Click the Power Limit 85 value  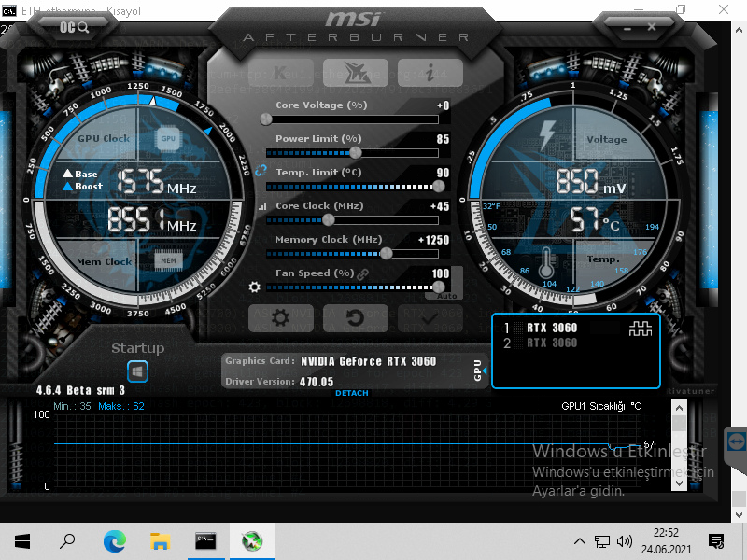[443, 139]
